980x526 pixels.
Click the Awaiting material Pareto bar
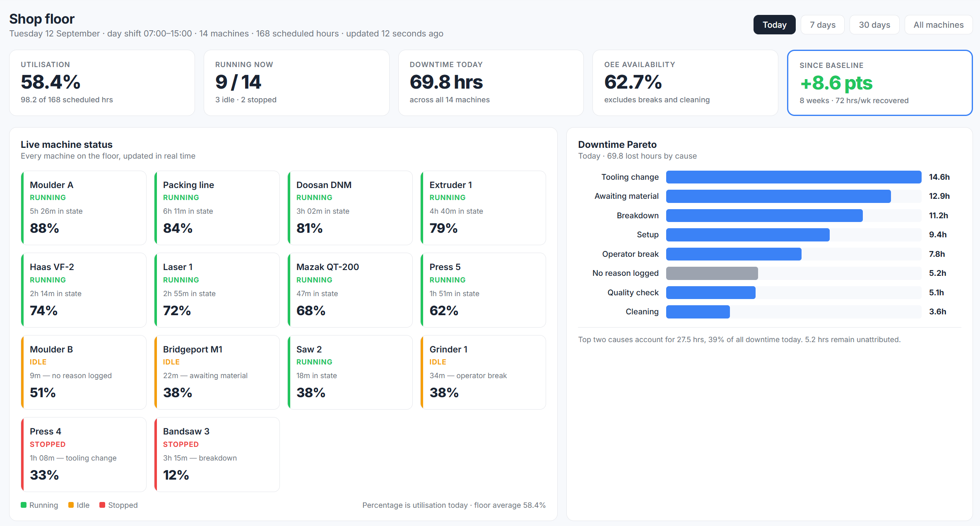pos(778,196)
